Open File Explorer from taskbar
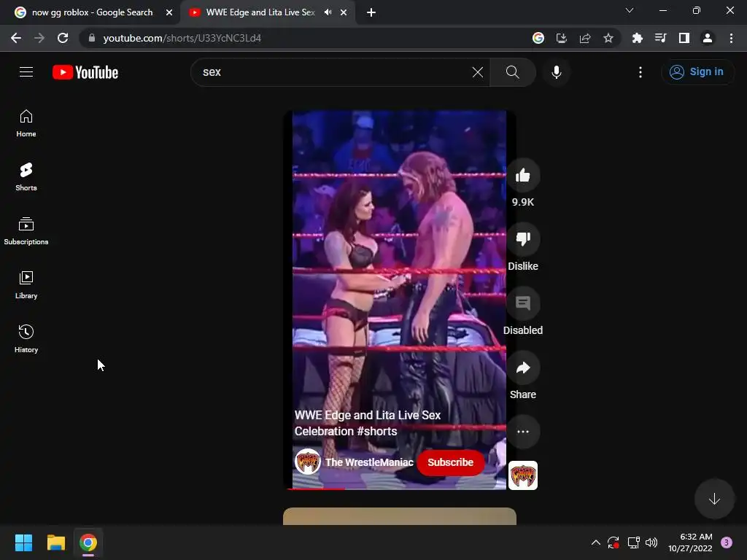 pos(55,542)
